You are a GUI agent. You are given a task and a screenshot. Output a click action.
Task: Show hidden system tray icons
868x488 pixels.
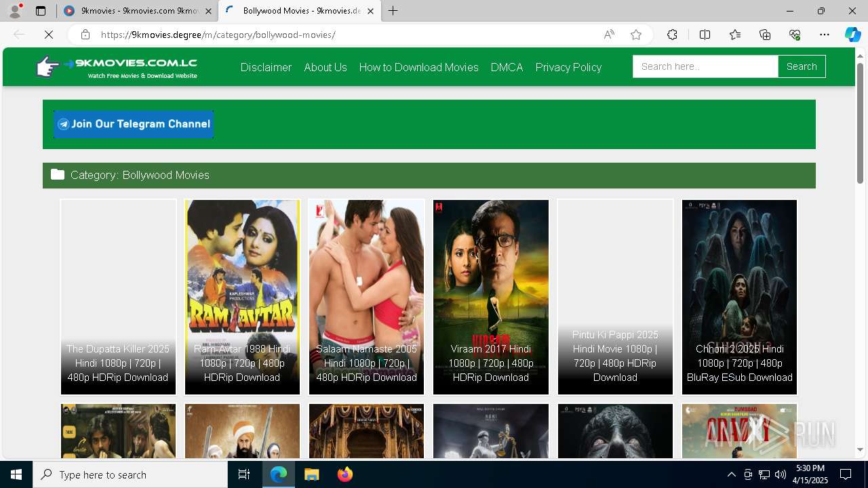(731, 474)
